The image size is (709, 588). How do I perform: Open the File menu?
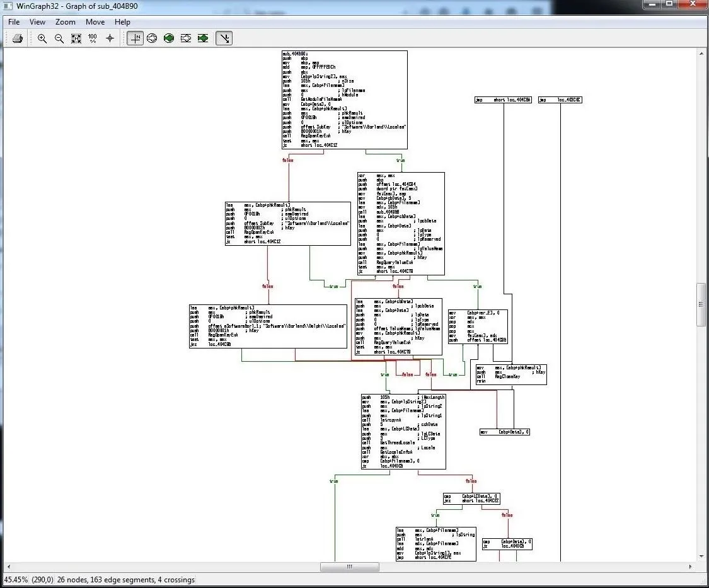(x=14, y=21)
